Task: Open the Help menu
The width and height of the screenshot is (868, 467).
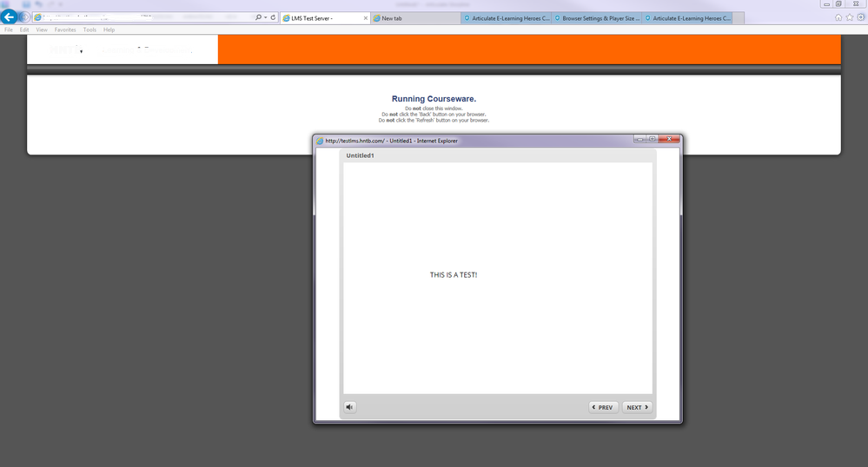Action: tap(109, 30)
